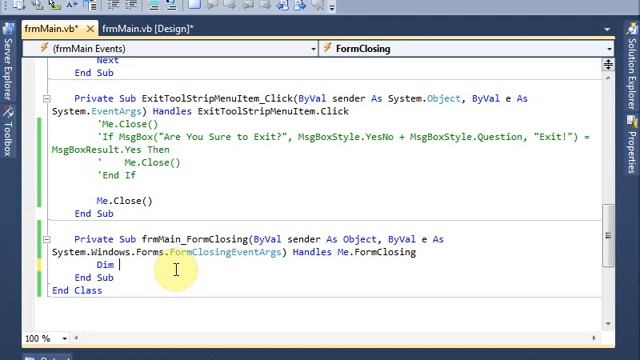Click the Toolbox wrench icon in sidebar

[x=8, y=112]
